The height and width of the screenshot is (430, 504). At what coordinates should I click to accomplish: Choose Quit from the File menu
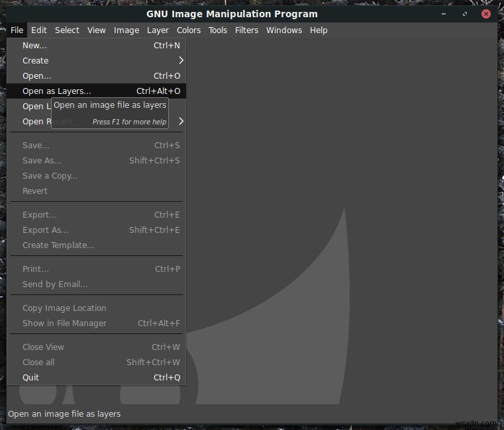97,378
